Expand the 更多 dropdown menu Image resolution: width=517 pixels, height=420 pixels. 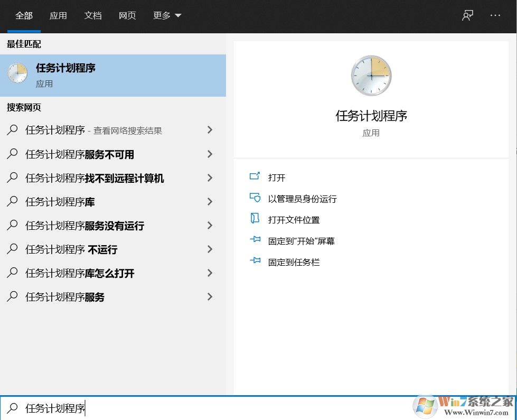pyautogui.click(x=167, y=16)
